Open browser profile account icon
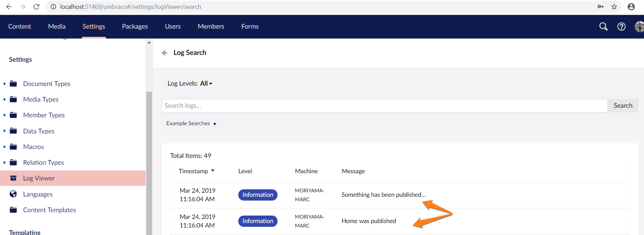The image size is (644, 235). pos(631,6)
